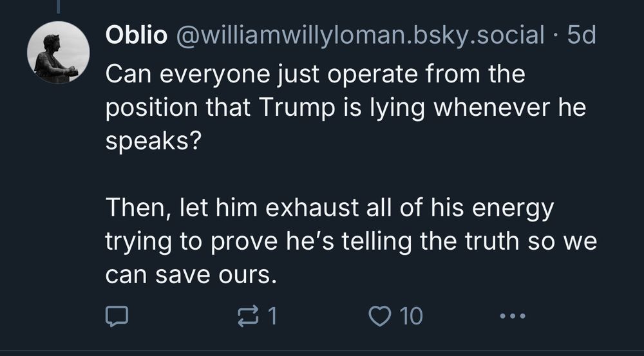
Task: Click the thread connector line above the avatar
Action: coord(58,6)
